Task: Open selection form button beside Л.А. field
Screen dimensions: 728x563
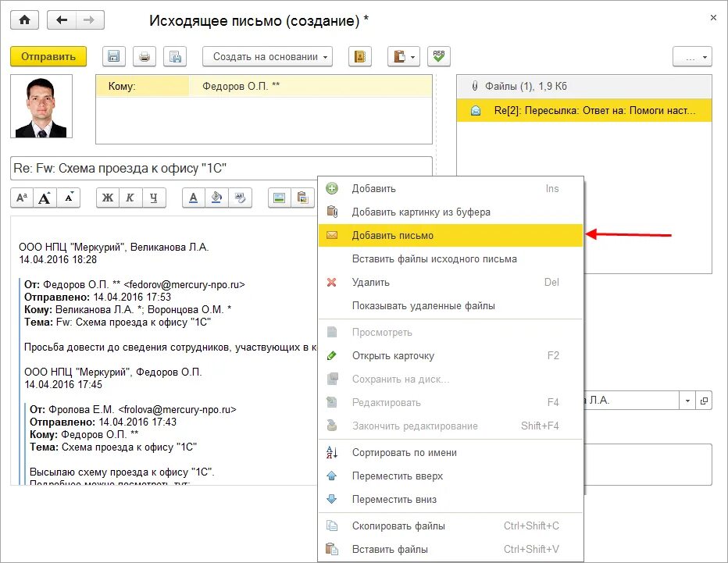Action: [704, 401]
